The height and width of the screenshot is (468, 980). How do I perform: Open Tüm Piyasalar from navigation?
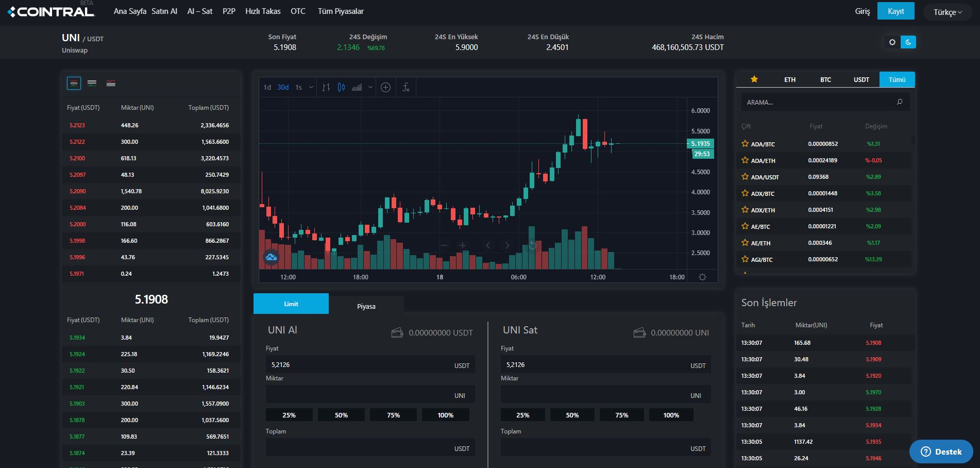pyautogui.click(x=341, y=11)
